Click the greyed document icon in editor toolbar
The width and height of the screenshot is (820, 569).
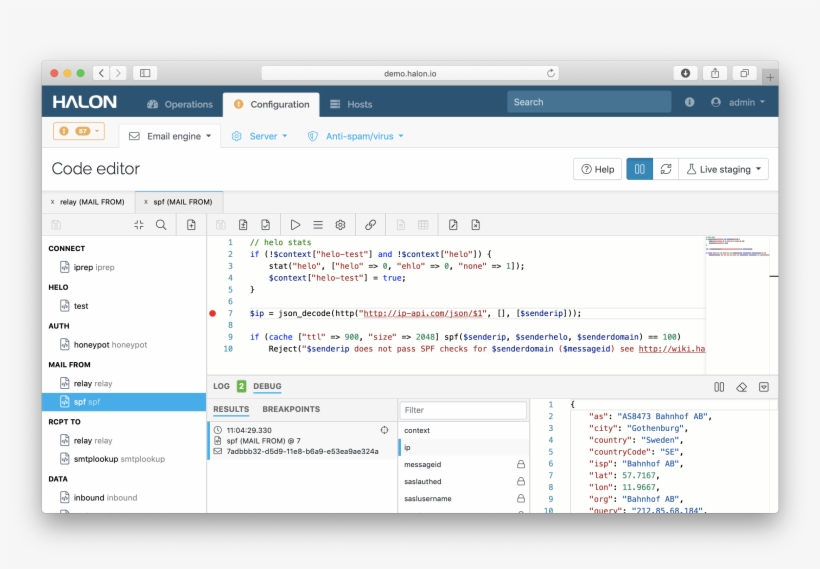point(401,225)
